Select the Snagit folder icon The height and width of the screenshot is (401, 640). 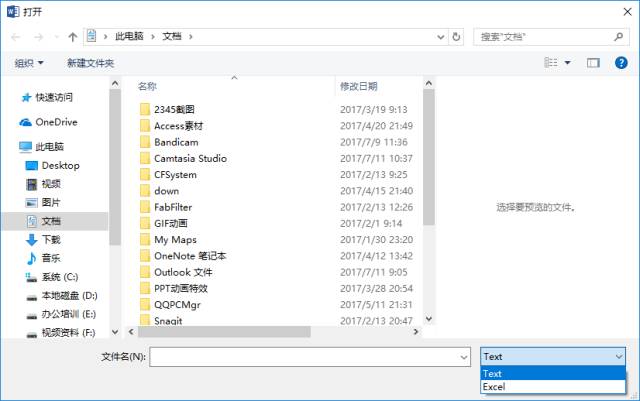145,320
